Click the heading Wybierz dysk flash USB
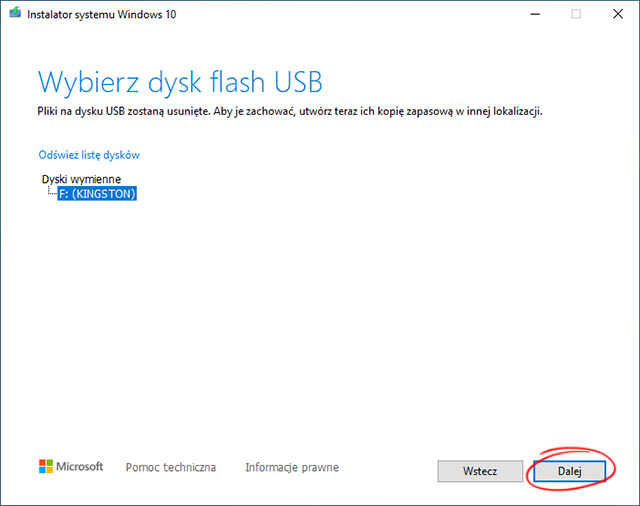The width and height of the screenshot is (640, 506). (x=180, y=82)
